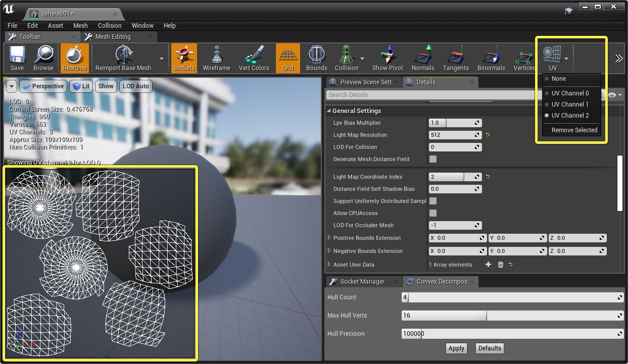Open Browse to find asset
Screen dimensions: 628x364
tap(43, 58)
